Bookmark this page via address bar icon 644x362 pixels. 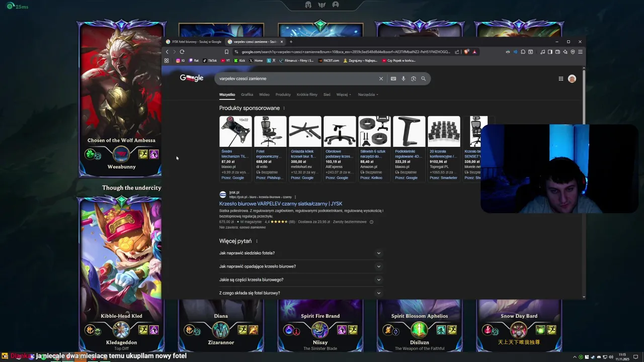coord(226,52)
